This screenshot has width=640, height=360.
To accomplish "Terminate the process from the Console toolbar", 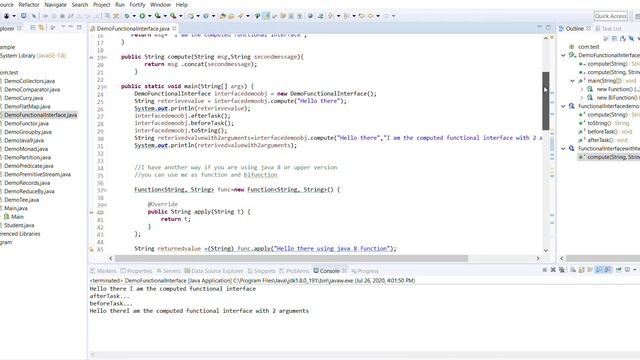I will [544, 270].
